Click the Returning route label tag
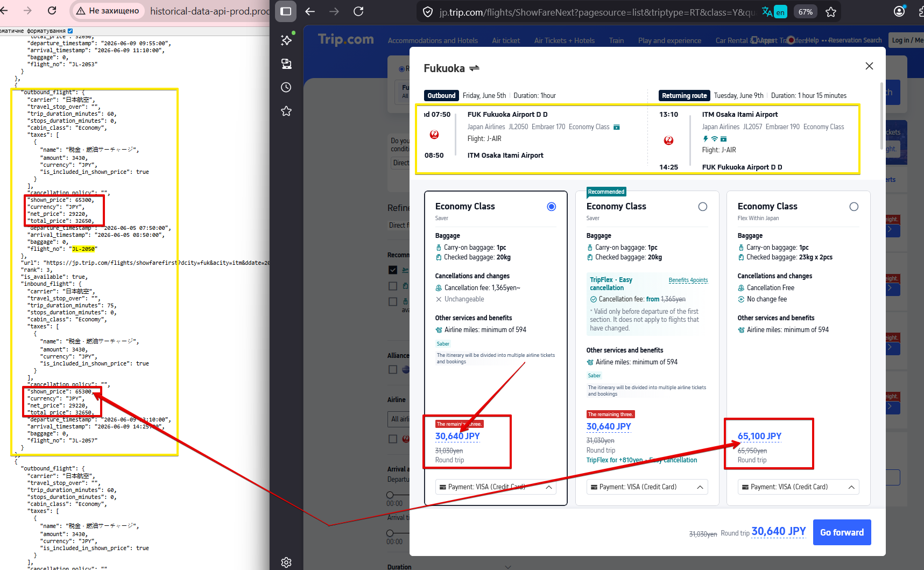The image size is (924, 570). coord(685,96)
